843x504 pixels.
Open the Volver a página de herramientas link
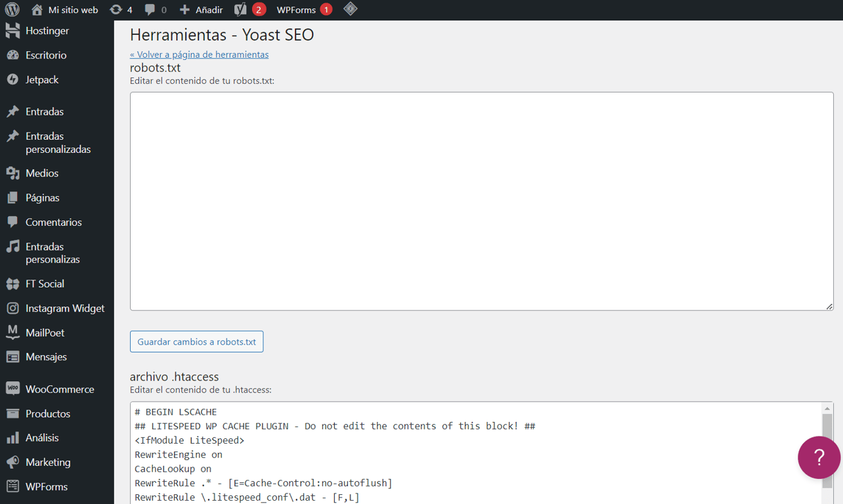click(199, 54)
